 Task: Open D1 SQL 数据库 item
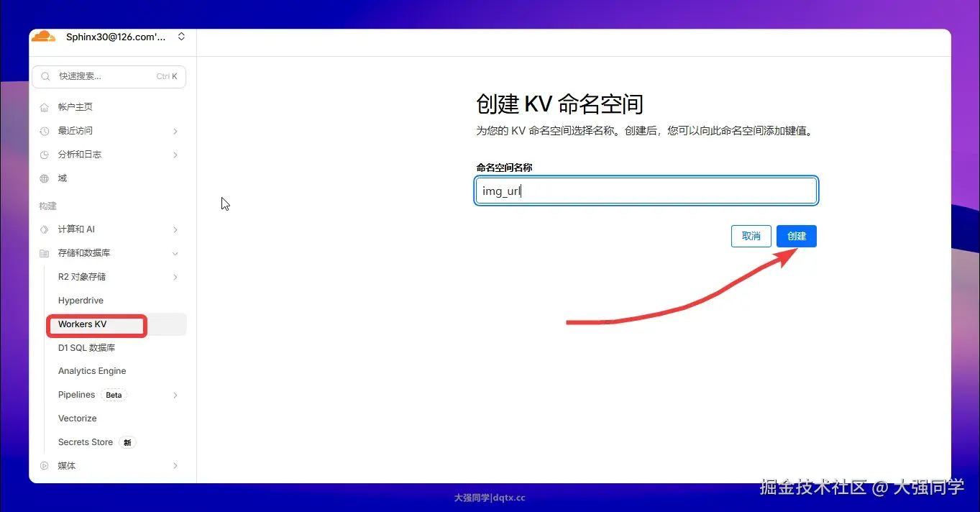click(x=86, y=348)
